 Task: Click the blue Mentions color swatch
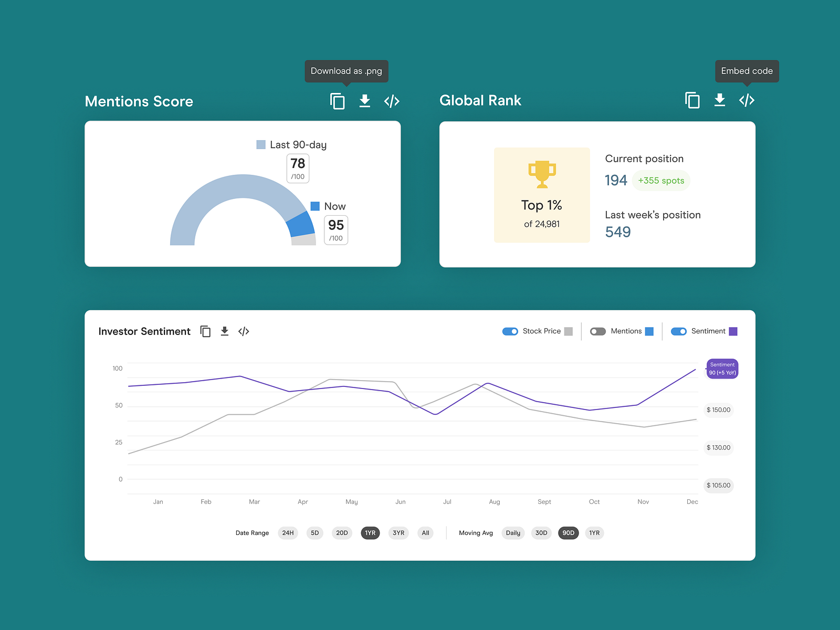tap(649, 331)
